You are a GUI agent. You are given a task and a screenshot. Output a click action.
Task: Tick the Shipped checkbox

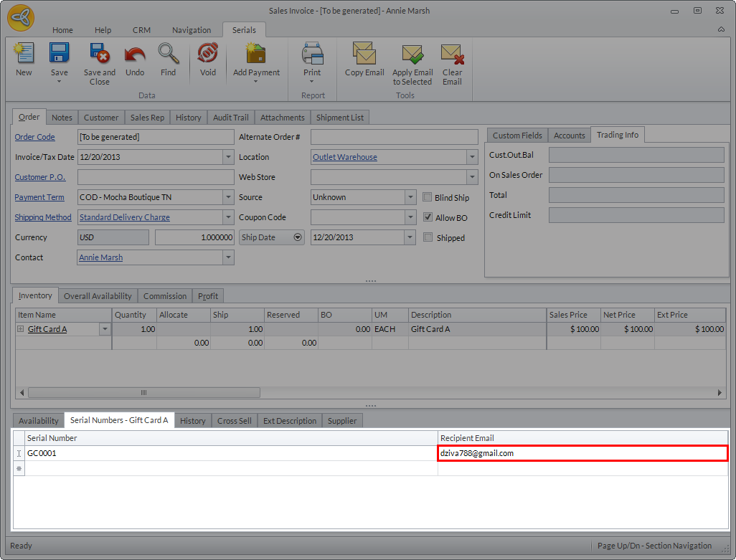[x=428, y=237]
